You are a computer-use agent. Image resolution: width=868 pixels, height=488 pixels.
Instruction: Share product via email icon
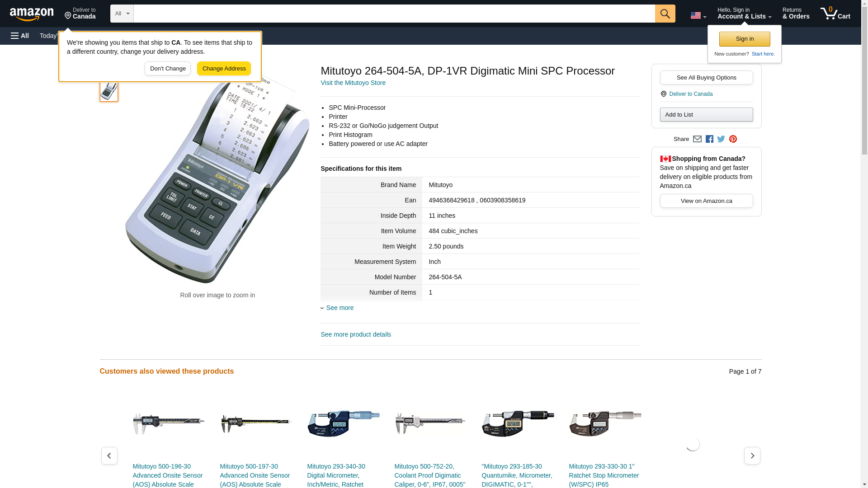[697, 139]
